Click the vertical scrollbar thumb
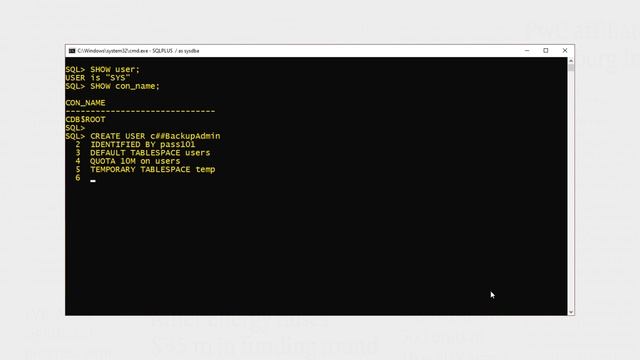Viewport: 640px width, 360px height. tap(571, 68)
